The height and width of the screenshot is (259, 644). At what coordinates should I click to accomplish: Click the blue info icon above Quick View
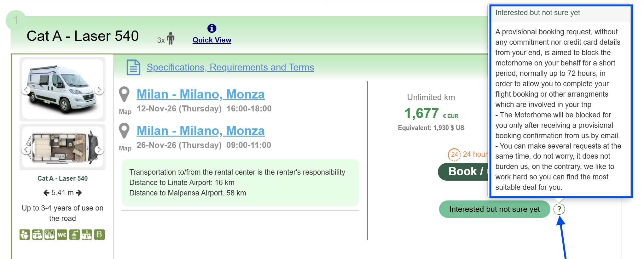pos(212,28)
